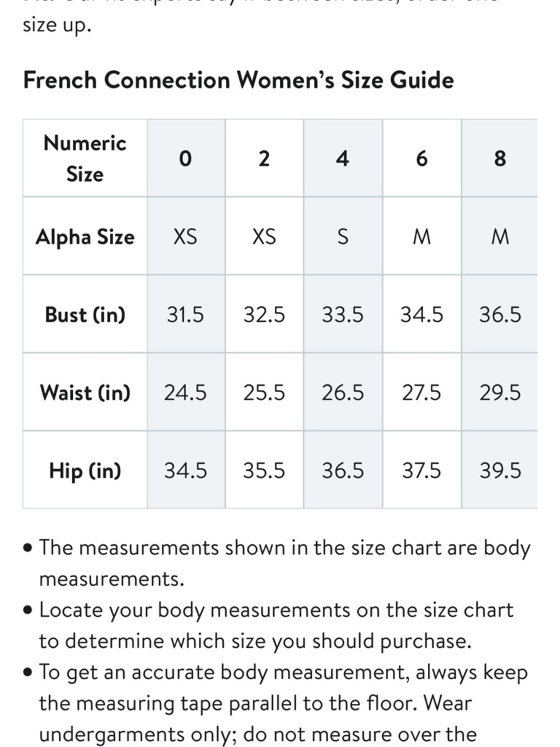Click the numeric size 6 column header
The width and height of the screenshot is (560, 747).
[422, 158]
